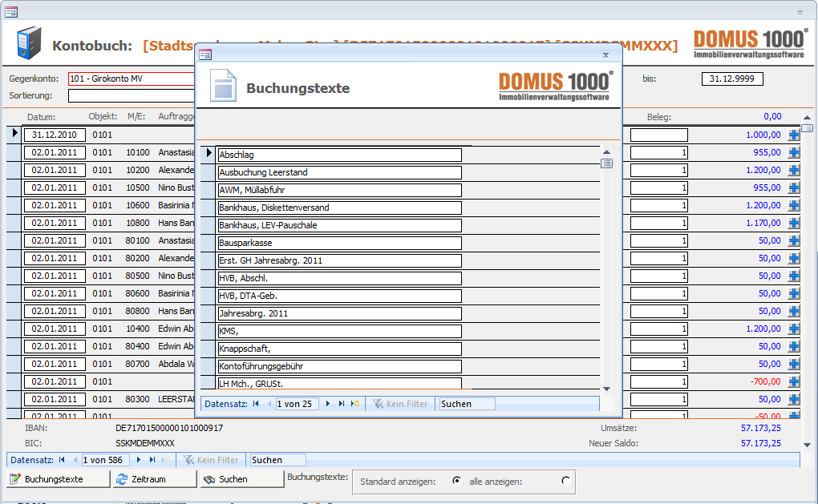
Task: Click the 'bis' date field 31.12.9999
Action: pos(732,79)
